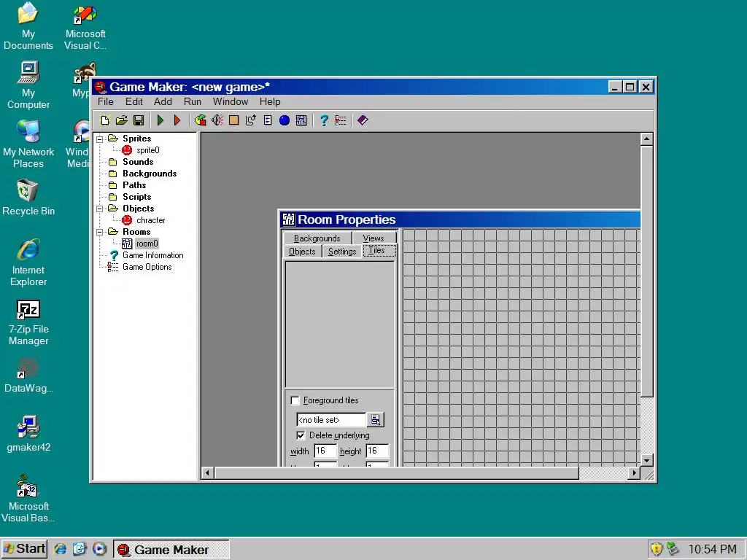Open the Add menu

(x=163, y=101)
